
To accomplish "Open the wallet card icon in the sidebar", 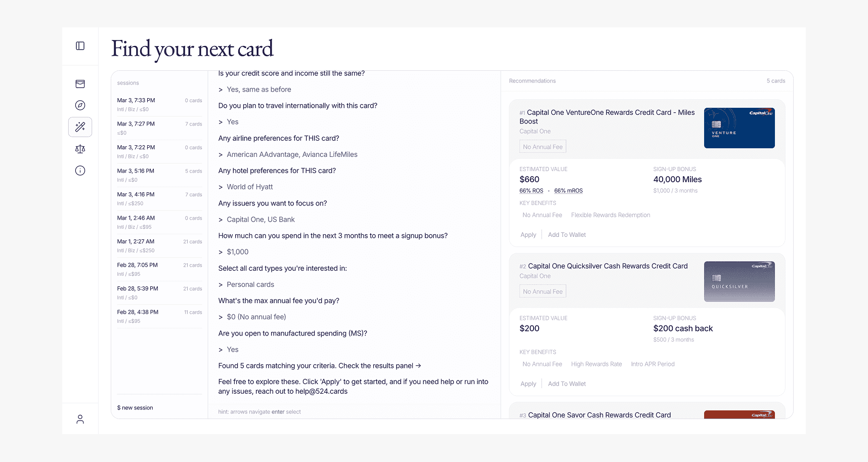I will click(x=80, y=84).
